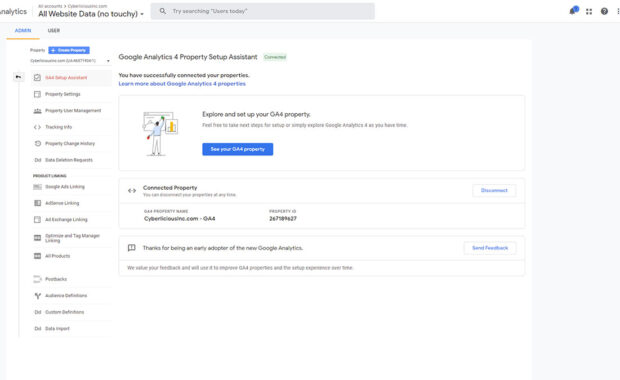Open Tracking Info menu item
Image resolution: width=620 pixels, height=380 pixels.
pos(71,127)
